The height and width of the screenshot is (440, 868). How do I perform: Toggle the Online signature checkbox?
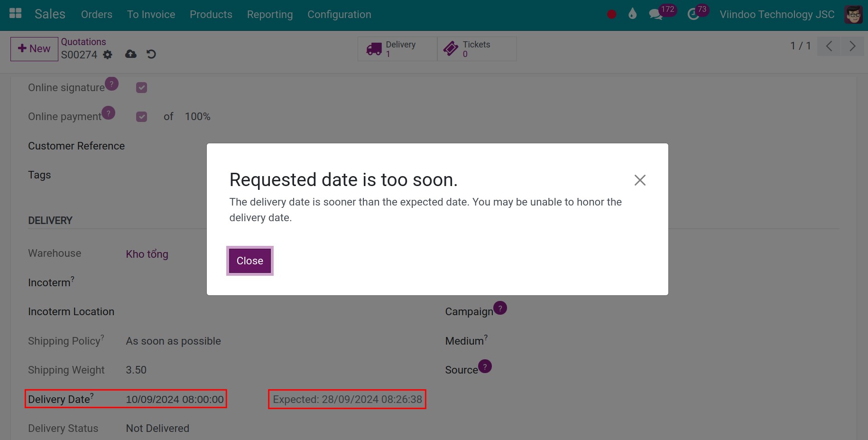141,87
